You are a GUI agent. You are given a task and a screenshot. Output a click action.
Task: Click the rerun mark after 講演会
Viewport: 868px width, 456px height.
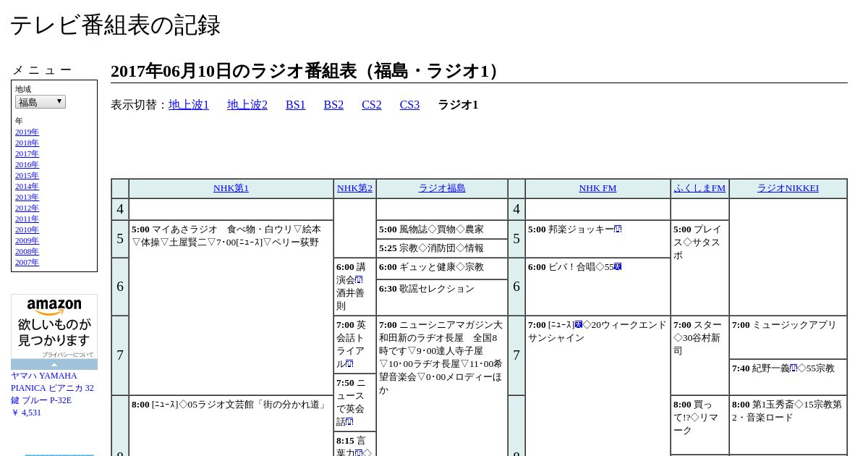click(x=359, y=280)
